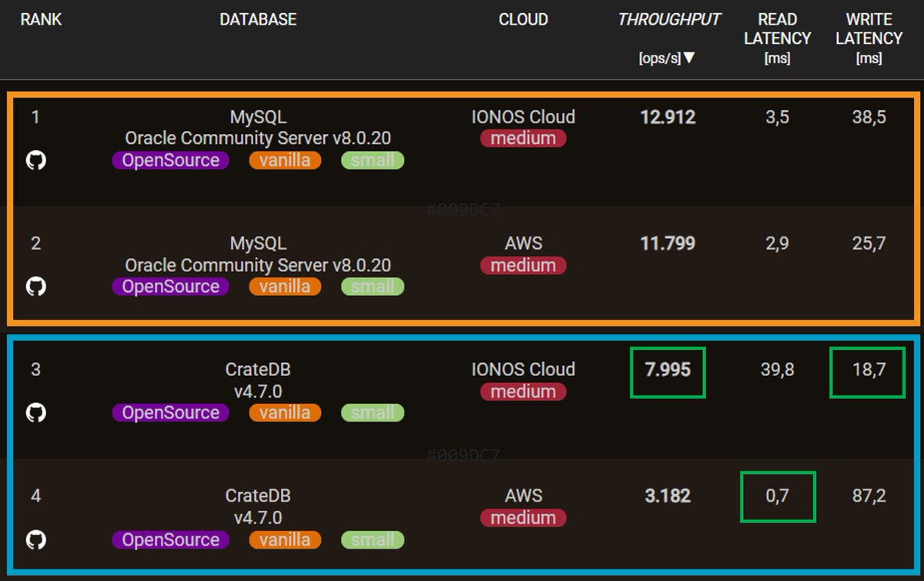The image size is (924, 581).
Task: Open GitHub icon for rank 1 MySQL
Action: click(36, 160)
